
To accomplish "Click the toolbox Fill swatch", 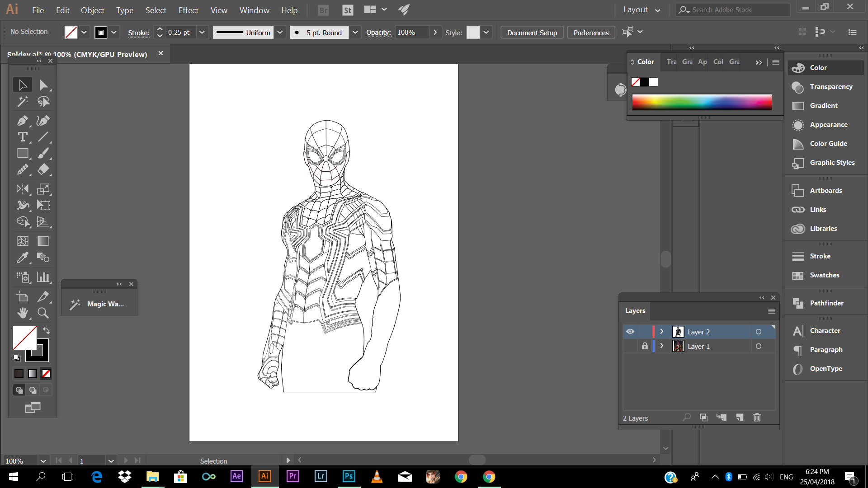I will [24, 338].
